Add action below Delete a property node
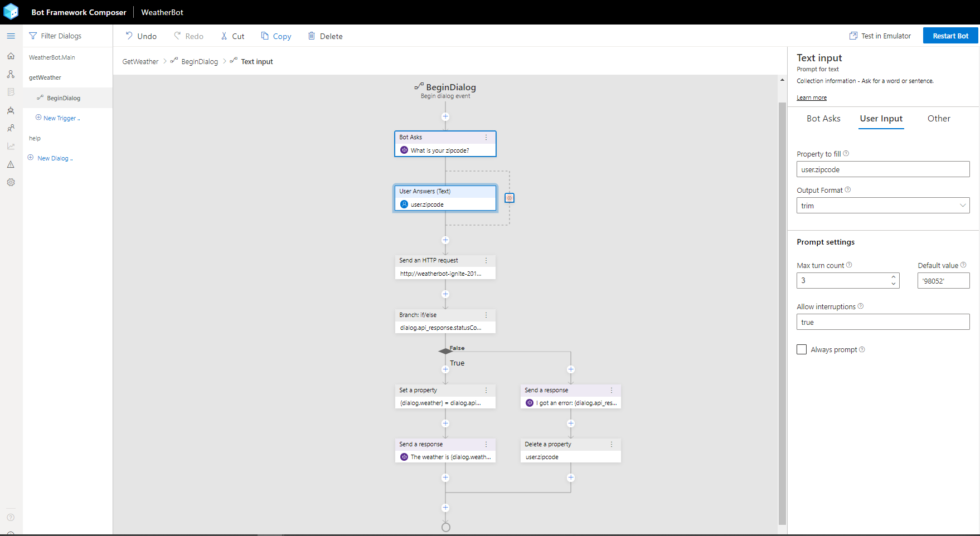Screen dimensions: 980x536 click(x=571, y=477)
